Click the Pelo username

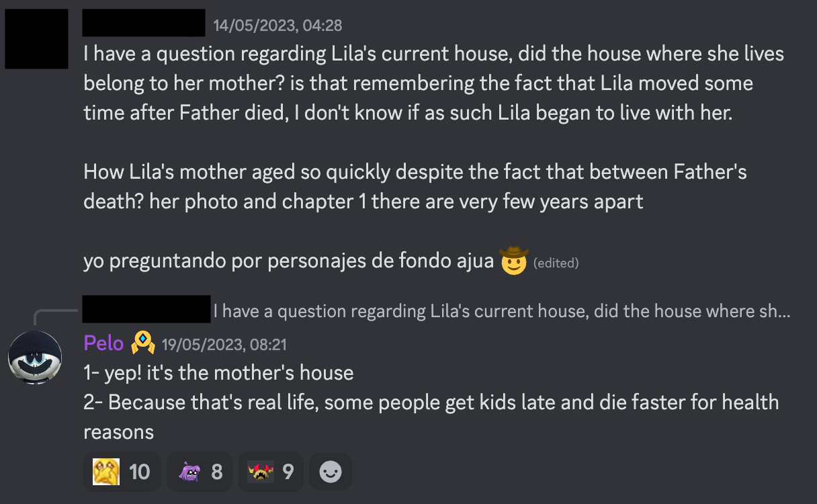click(103, 344)
